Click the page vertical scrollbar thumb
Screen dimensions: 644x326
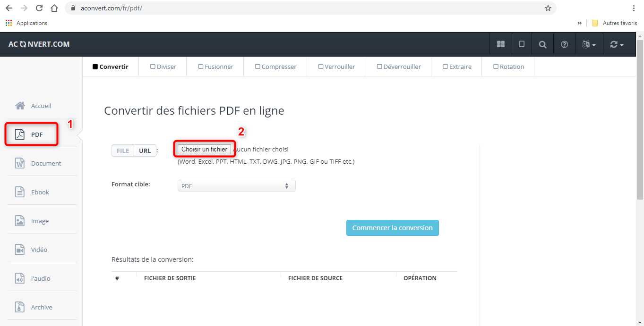click(640, 119)
